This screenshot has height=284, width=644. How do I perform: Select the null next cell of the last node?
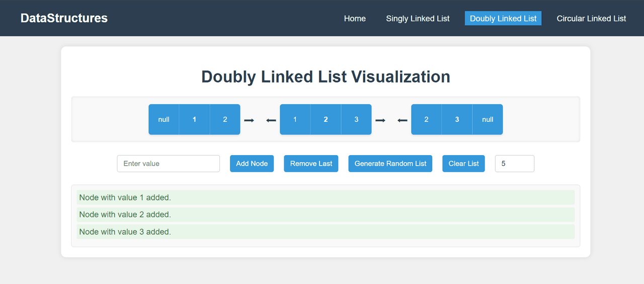click(x=488, y=119)
